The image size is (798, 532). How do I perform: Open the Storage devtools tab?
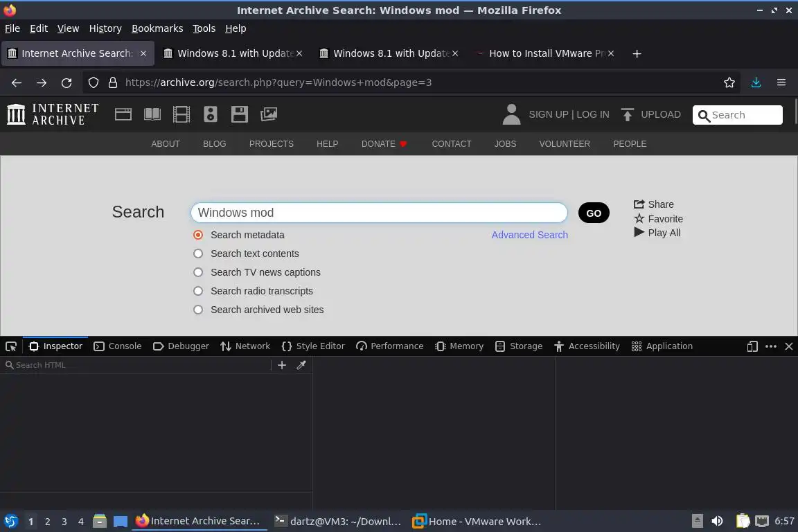tap(519, 346)
